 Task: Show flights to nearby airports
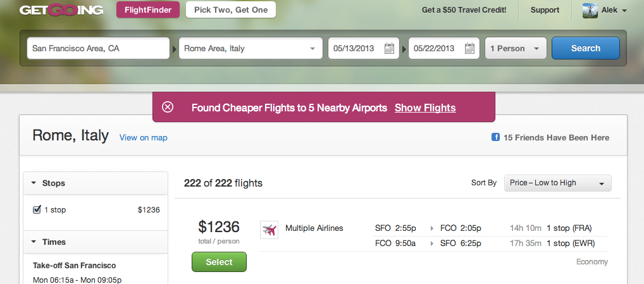(x=425, y=108)
